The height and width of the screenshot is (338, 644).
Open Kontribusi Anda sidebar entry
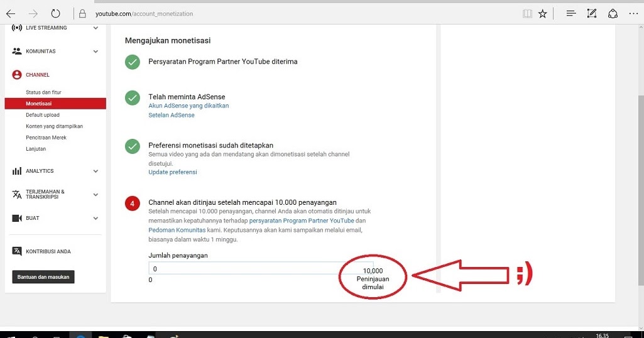pos(48,251)
